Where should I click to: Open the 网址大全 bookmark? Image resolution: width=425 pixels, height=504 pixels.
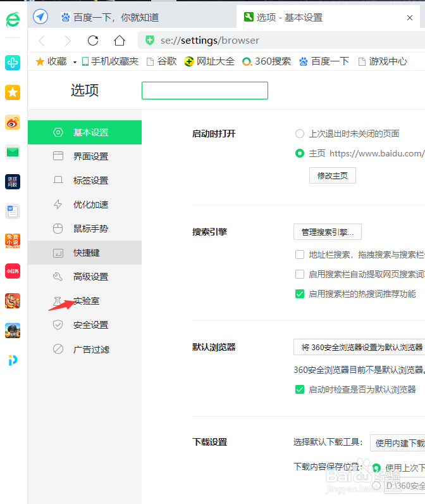209,61
